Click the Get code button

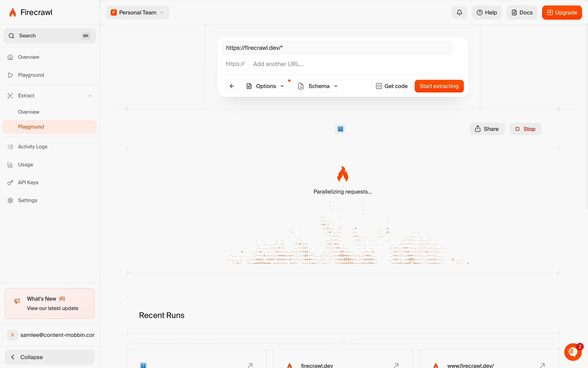(x=392, y=86)
